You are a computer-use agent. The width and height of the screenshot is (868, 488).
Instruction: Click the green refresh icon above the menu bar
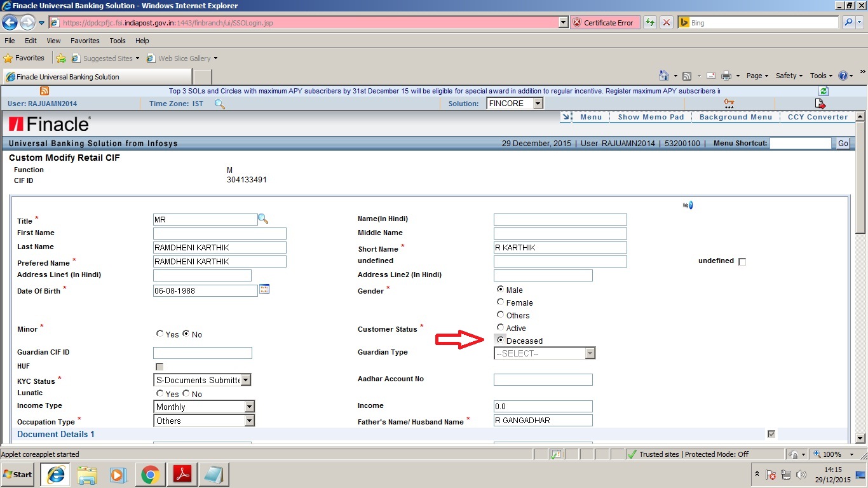pyautogui.click(x=823, y=91)
